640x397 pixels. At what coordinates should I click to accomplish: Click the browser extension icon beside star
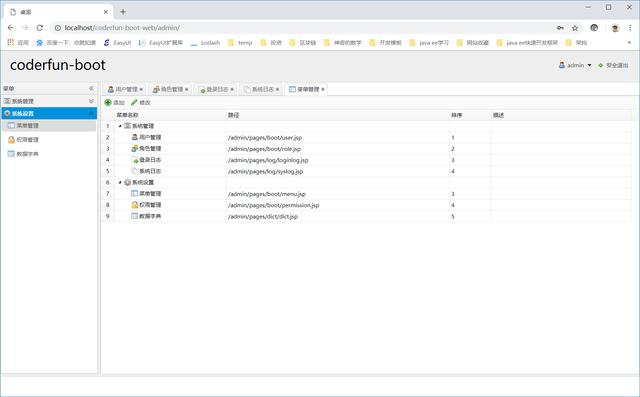(x=594, y=28)
